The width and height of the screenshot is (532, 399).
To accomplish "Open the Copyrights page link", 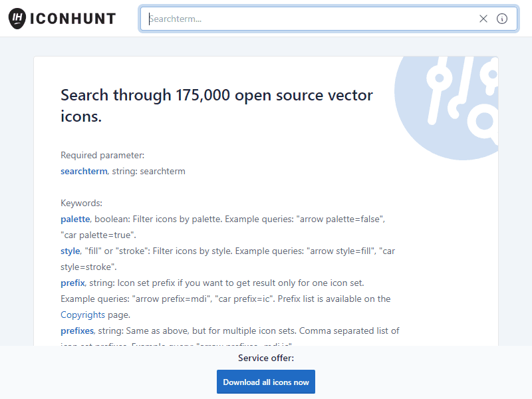I will coord(95,315).
